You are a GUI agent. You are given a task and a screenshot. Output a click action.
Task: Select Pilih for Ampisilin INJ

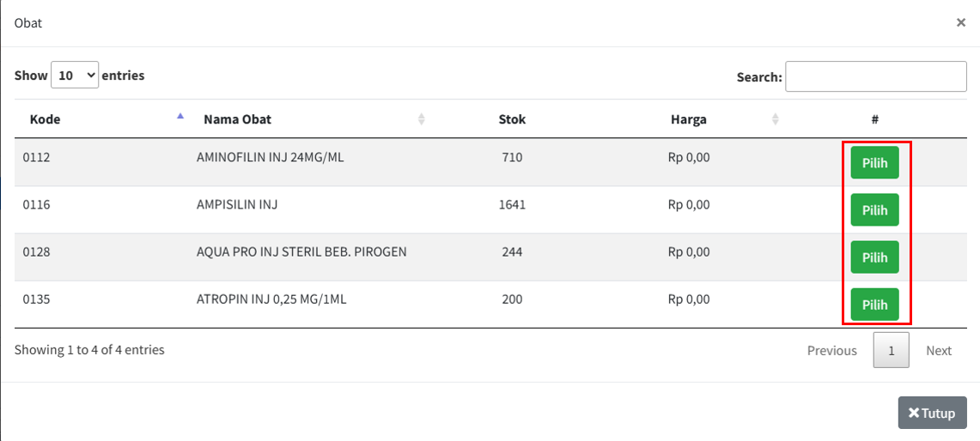point(874,210)
